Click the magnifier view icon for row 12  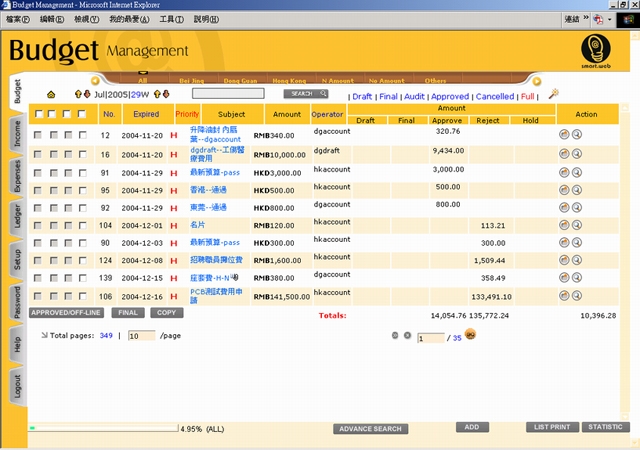coord(577,134)
